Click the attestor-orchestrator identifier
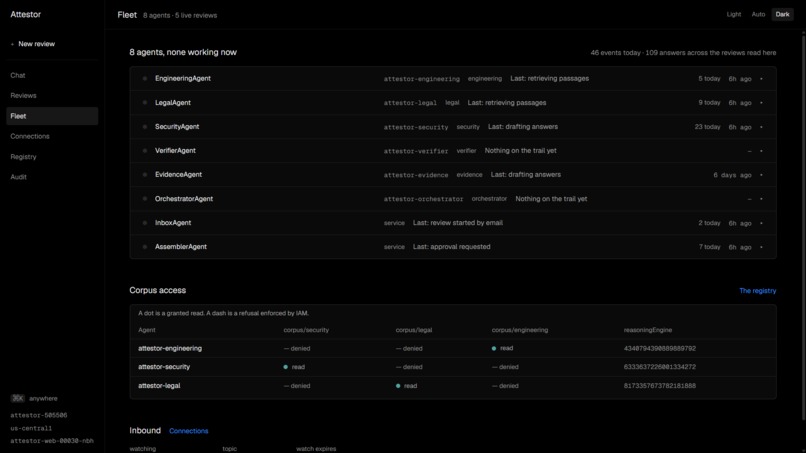The width and height of the screenshot is (806, 453). 423,199
